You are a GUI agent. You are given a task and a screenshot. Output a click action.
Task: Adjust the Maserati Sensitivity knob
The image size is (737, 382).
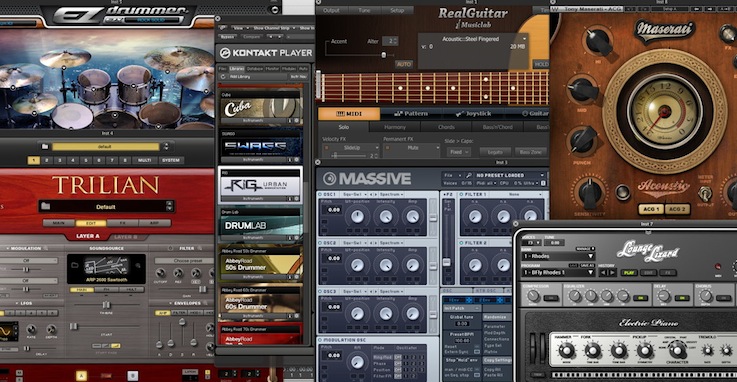point(589,192)
